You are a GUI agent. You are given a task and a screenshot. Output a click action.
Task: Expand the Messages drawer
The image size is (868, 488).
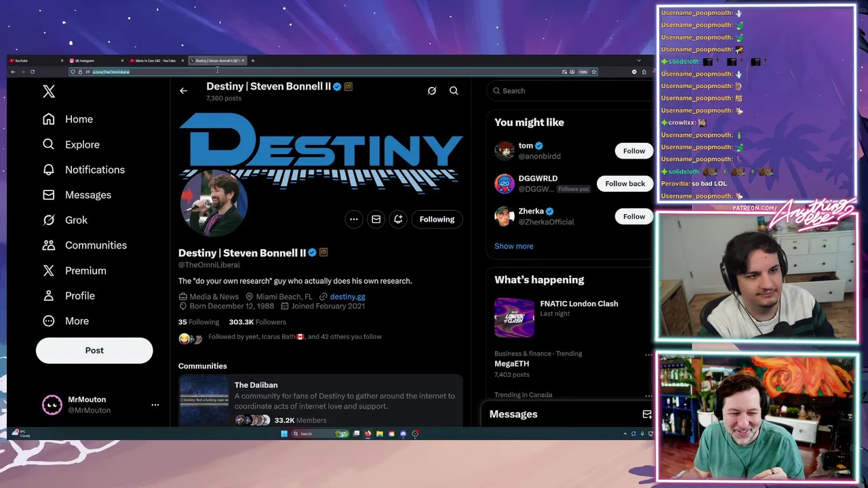(566, 414)
